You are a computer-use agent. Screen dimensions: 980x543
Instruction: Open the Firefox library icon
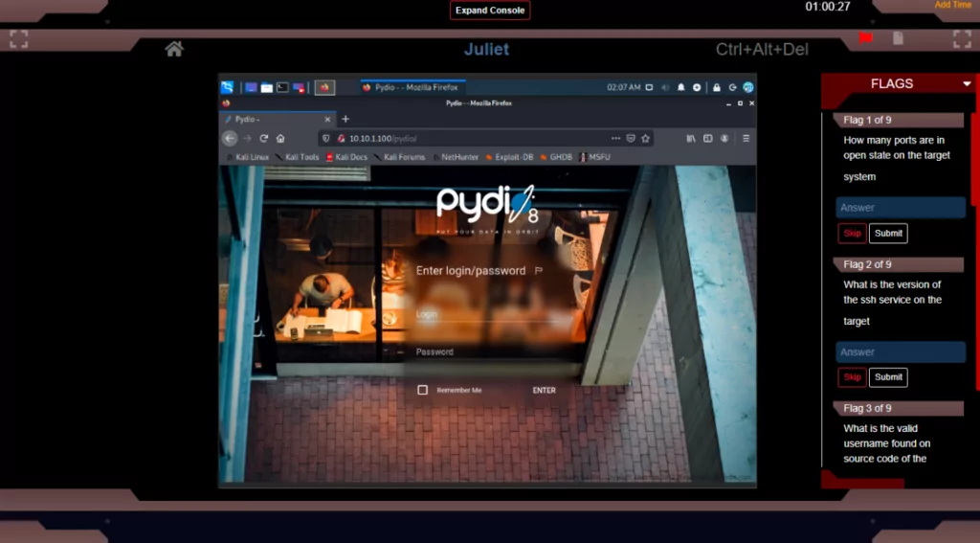click(x=691, y=138)
